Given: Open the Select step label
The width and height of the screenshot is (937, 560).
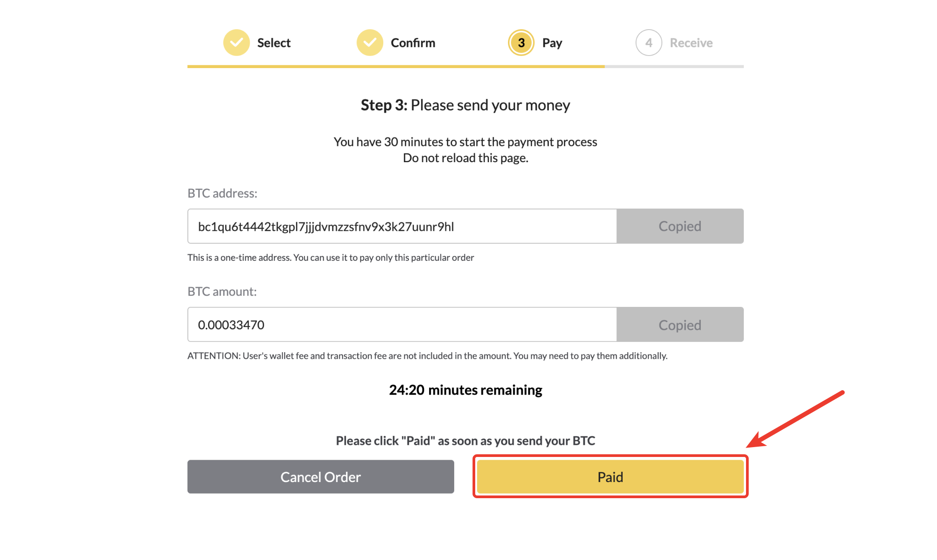Looking at the screenshot, I should click(273, 43).
